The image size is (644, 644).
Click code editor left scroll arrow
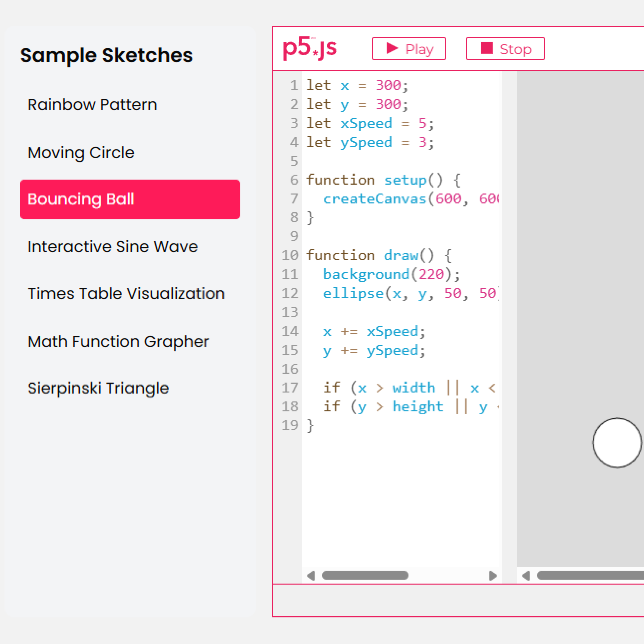[x=311, y=575]
